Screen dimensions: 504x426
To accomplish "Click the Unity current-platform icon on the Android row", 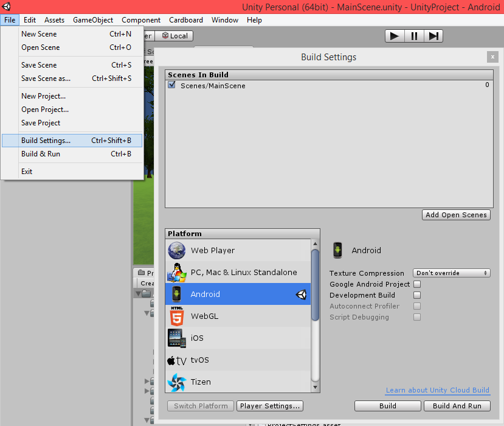I will tap(301, 294).
